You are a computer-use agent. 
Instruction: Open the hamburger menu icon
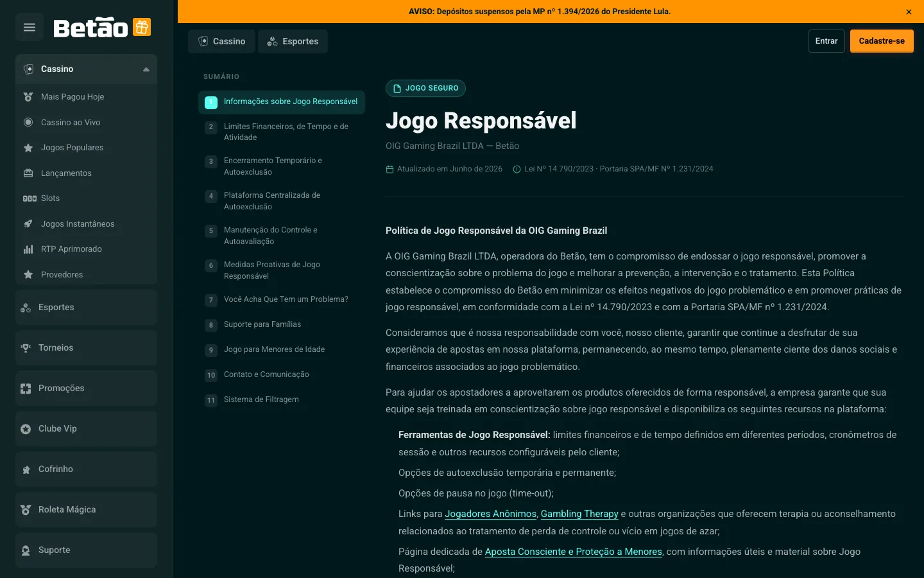tap(30, 27)
